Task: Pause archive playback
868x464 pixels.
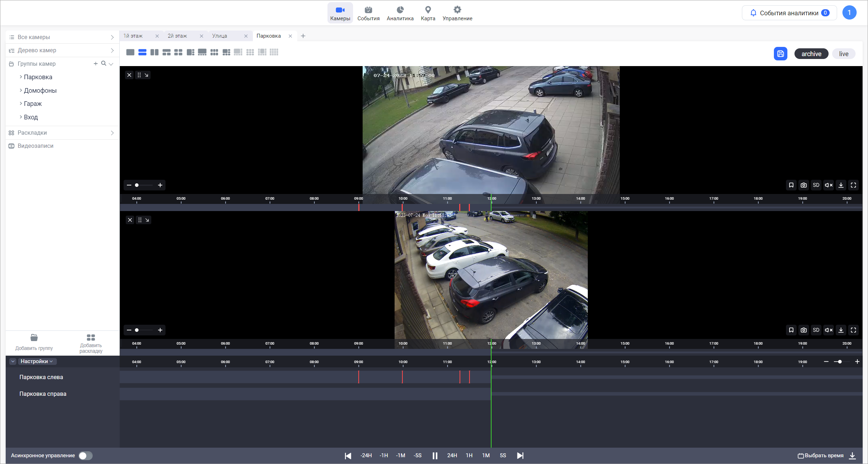Action: click(435, 455)
